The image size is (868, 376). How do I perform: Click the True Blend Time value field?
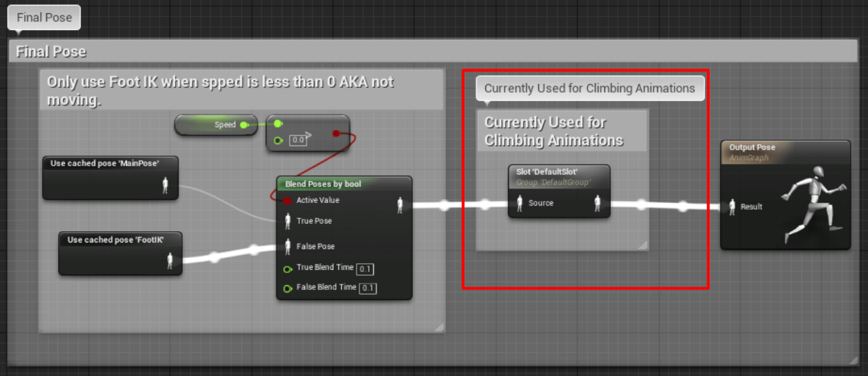(x=365, y=269)
